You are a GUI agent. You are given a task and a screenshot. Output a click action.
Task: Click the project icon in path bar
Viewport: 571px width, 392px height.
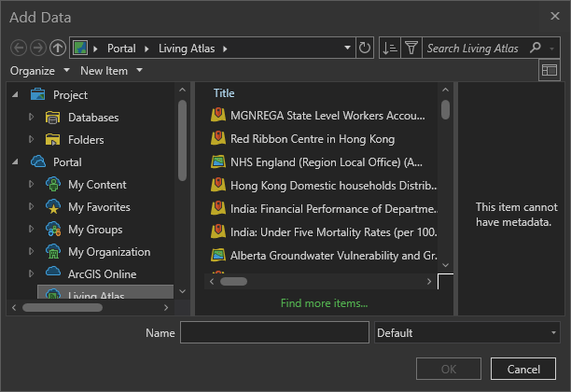(80, 48)
